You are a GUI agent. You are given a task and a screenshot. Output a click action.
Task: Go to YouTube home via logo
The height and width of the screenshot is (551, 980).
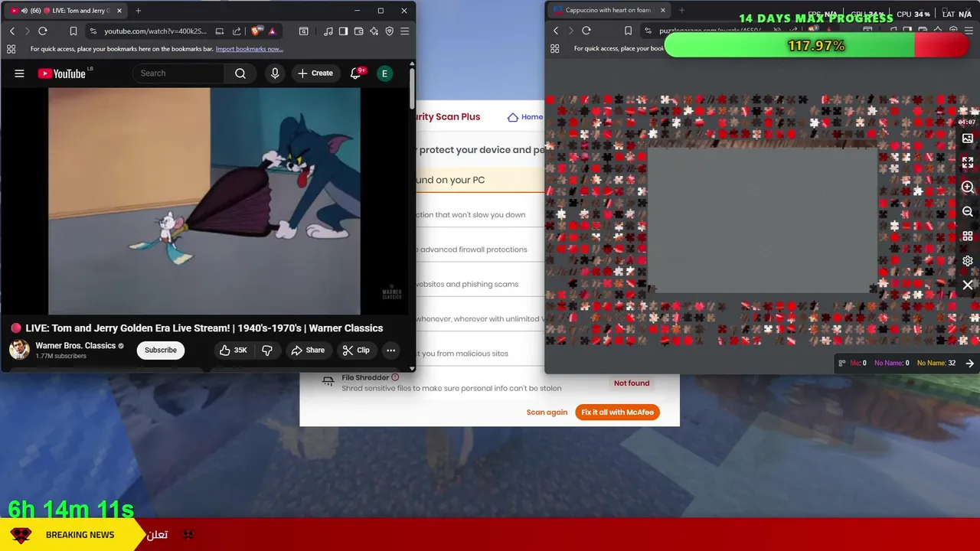(62, 73)
